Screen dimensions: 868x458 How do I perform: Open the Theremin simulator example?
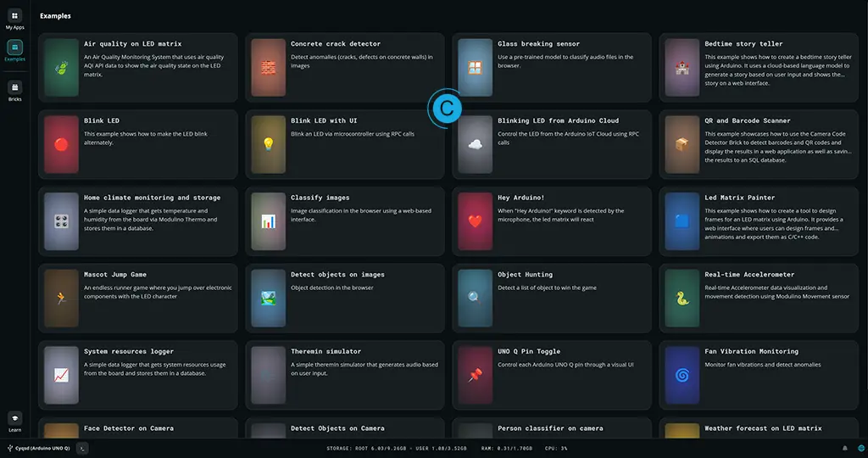325,351
